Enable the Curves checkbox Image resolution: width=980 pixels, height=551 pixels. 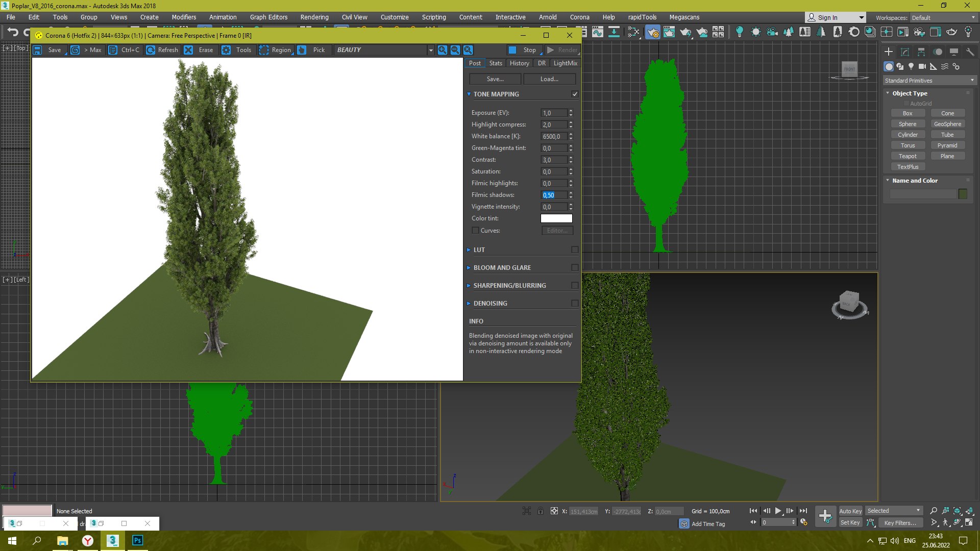click(x=476, y=231)
